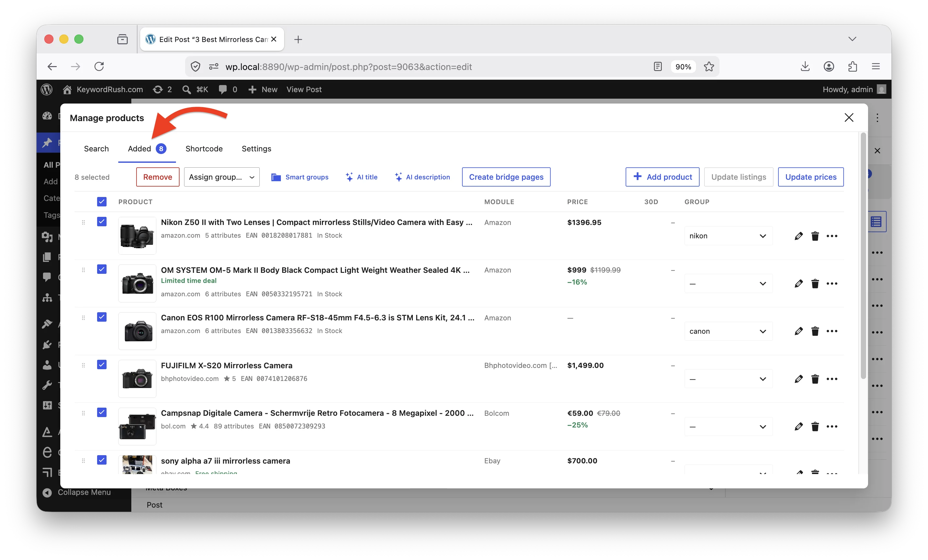
Task: Uncheck the Campsnap Digitale Camera checkbox
Action: click(x=102, y=413)
